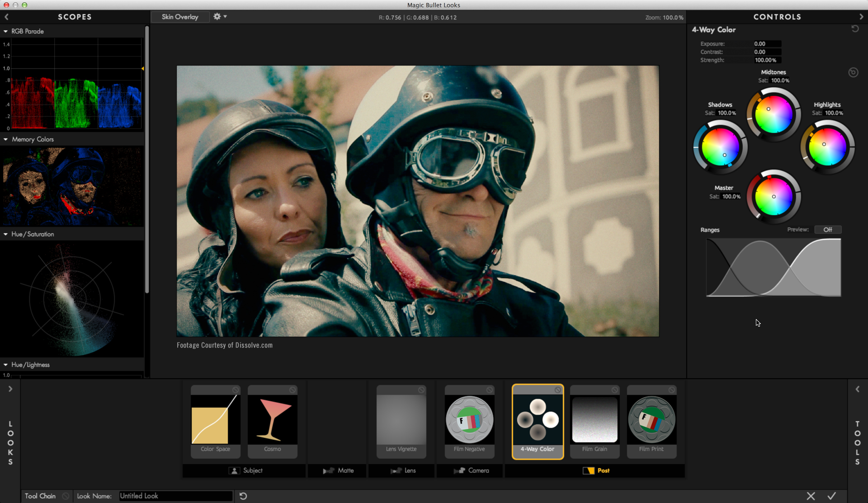
Task: Reset look with the circular arrow icon
Action: tap(243, 496)
